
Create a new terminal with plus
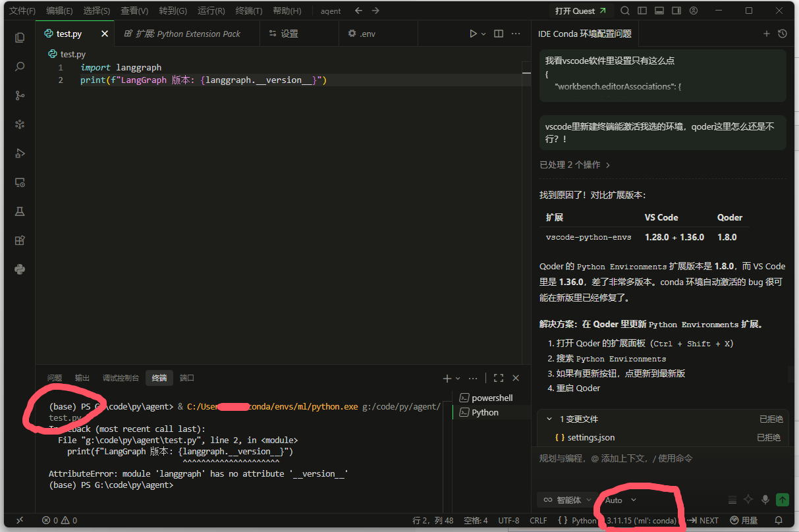pyautogui.click(x=447, y=378)
